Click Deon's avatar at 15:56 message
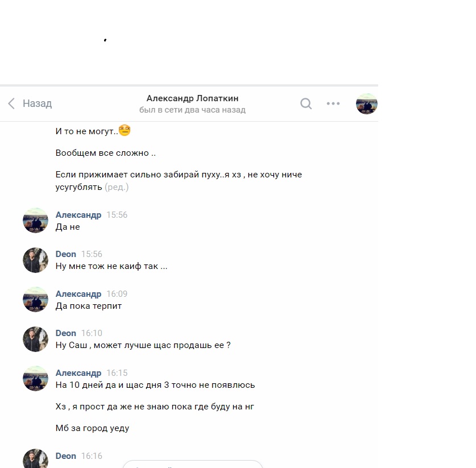The image size is (476, 468). coord(35,260)
